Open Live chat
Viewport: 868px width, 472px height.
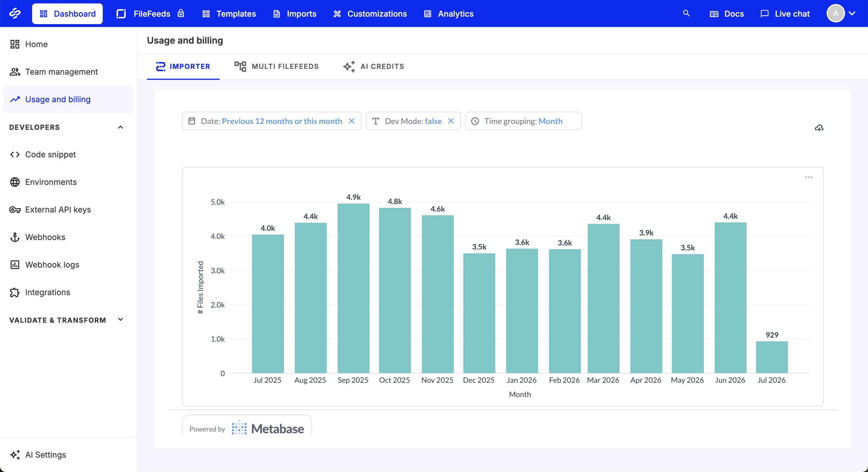[x=785, y=13]
